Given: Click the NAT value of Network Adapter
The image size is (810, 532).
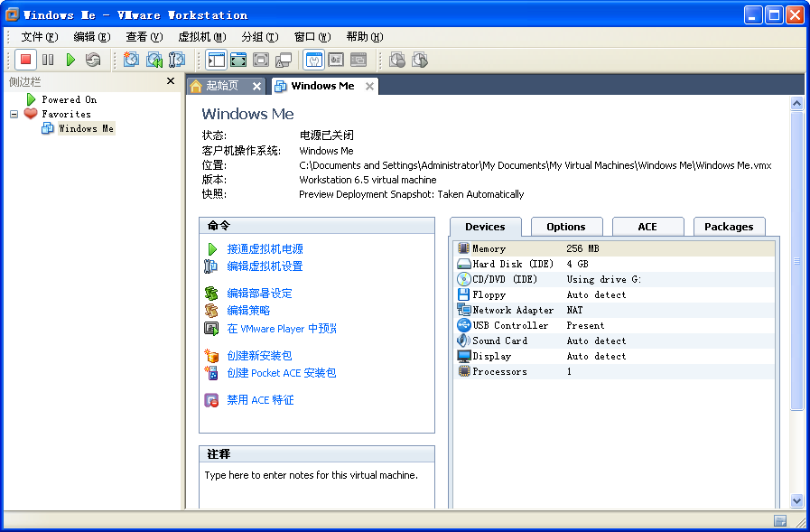Looking at the screenshot, I should (574, 310).
